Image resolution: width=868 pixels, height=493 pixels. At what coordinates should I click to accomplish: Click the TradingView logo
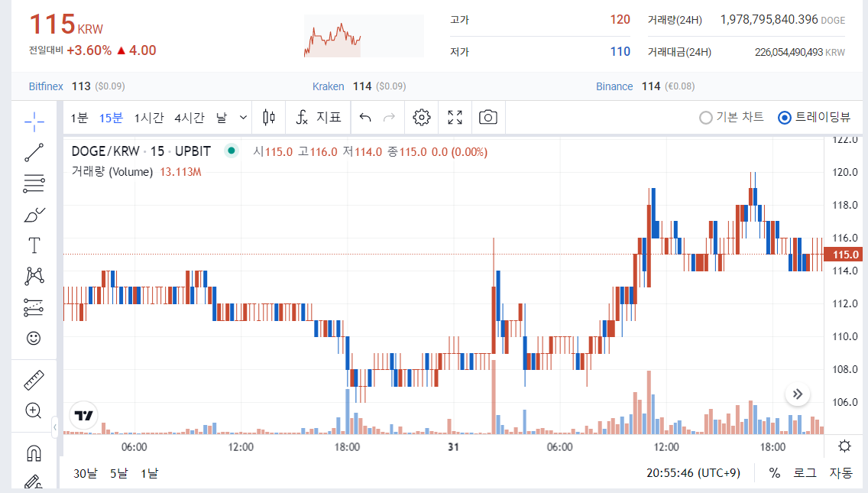[83, 416]
